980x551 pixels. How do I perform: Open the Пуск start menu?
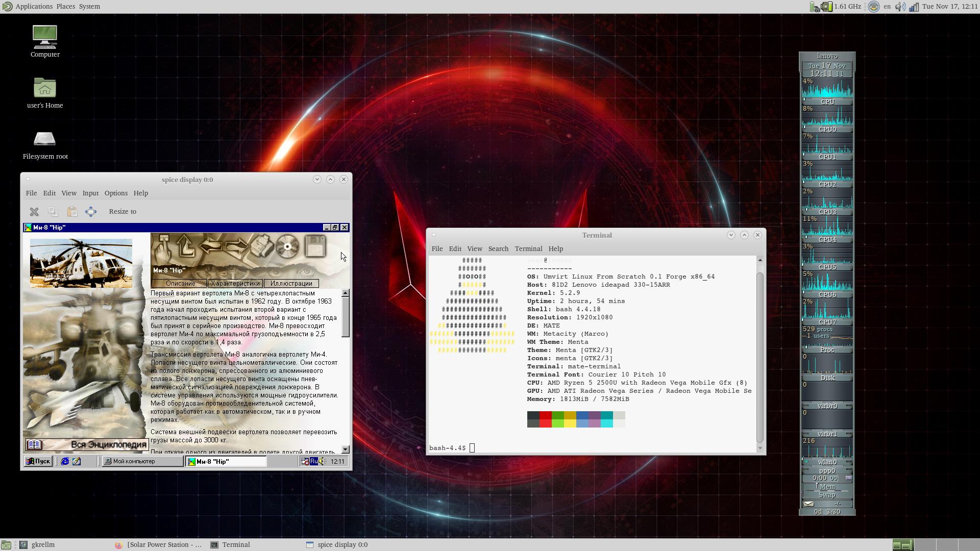pyautogui.click(x=38, y=461)
